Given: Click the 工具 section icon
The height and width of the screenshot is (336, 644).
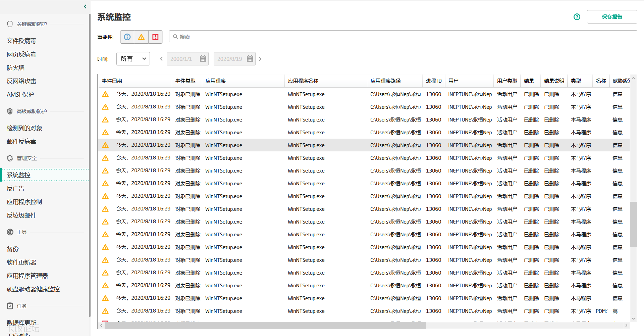Looking at the screenshot, I should (x=10, y=232).
